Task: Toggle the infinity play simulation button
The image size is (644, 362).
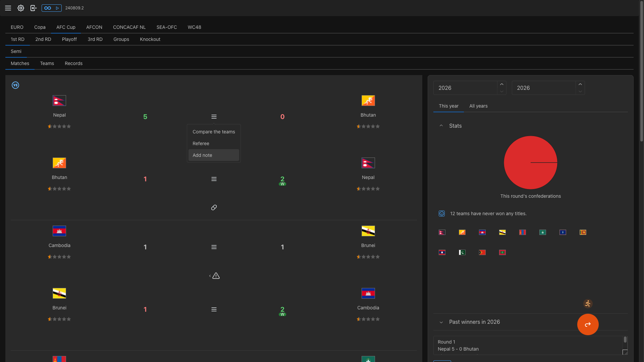Action: pyautogui.click(x=52, y=8)
